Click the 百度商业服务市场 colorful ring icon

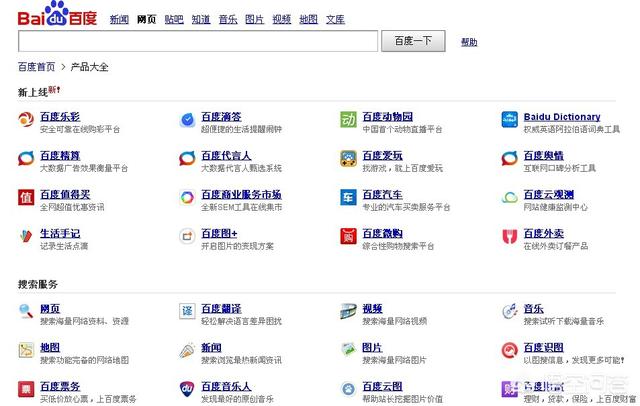[187, 197]
